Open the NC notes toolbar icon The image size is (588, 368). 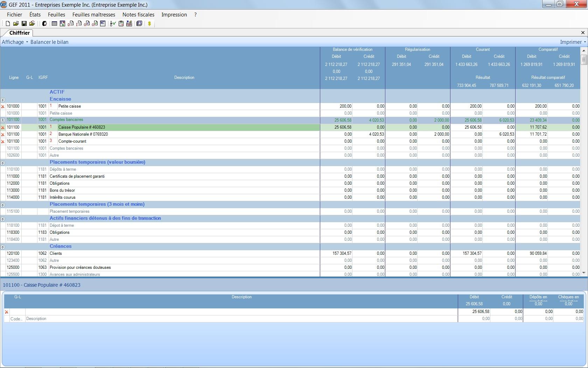[x=103, y=23]
